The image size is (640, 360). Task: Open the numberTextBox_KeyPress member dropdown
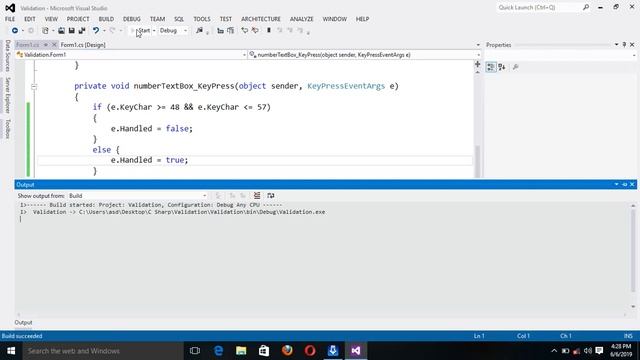coord(478,55)
